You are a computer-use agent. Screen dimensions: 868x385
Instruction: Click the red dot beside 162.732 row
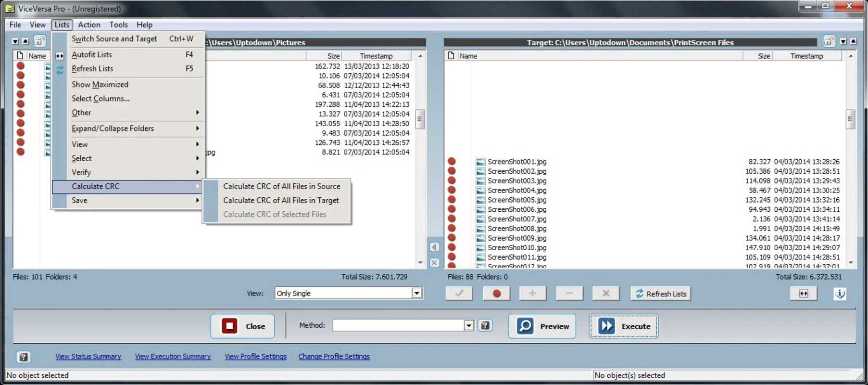click(x=20, y=66)
